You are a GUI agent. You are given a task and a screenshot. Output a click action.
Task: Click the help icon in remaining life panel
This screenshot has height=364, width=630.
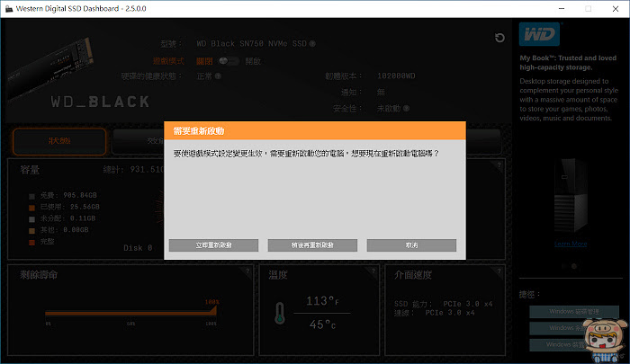(x=247, y=271)
